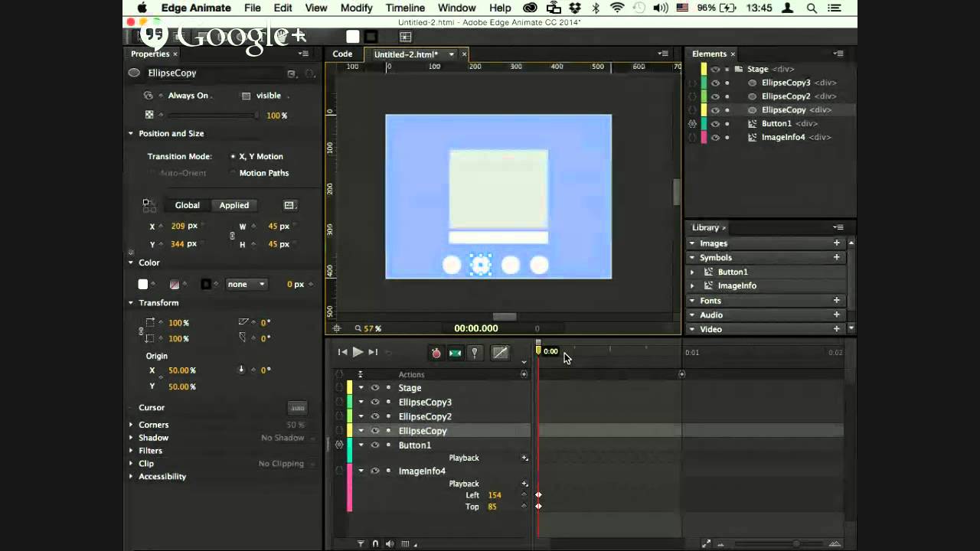Click the Applied positioning button
This screenshot has width=980, height=551.
234,205
